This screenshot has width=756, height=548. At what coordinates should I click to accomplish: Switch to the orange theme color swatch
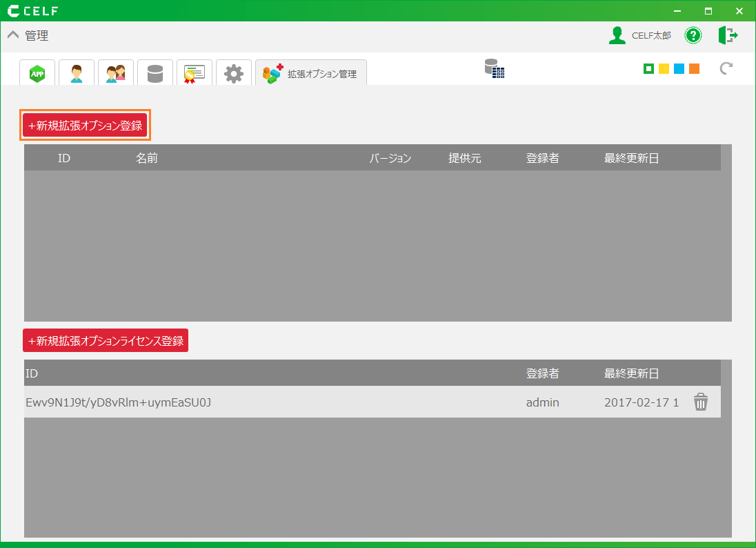point(694,68)
